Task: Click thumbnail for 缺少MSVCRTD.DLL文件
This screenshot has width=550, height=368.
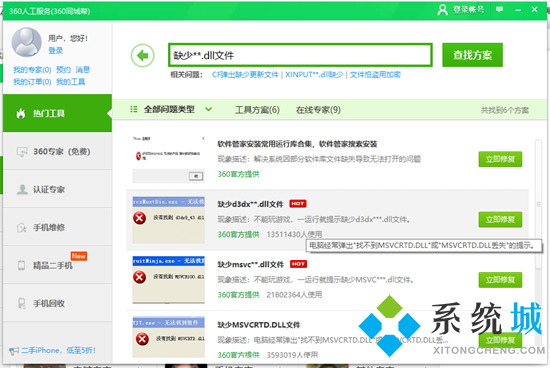Action: pos(168,337)
